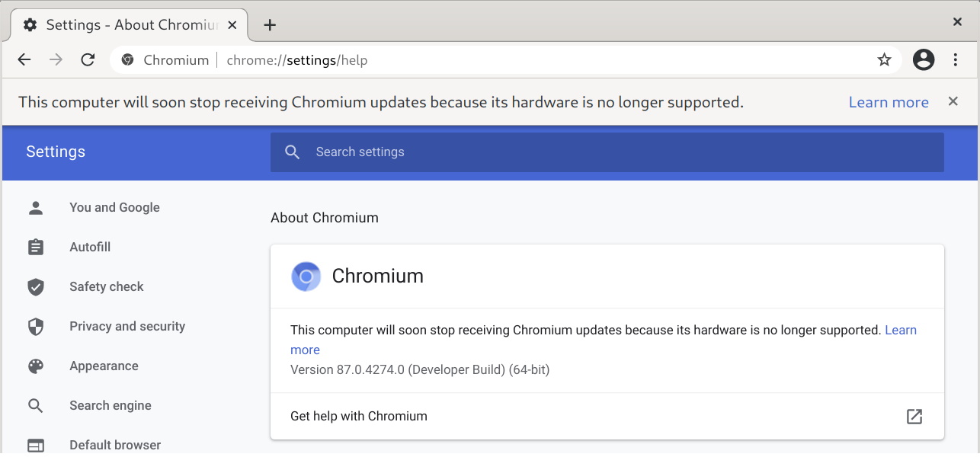Open the three-dot browser menu
Screen dimensions: 980x457
pos(955,59)
